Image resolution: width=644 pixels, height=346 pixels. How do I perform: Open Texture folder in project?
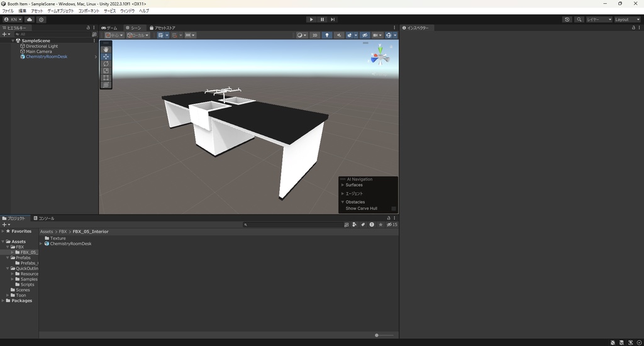pyautogui.click(x=57, y=238)
